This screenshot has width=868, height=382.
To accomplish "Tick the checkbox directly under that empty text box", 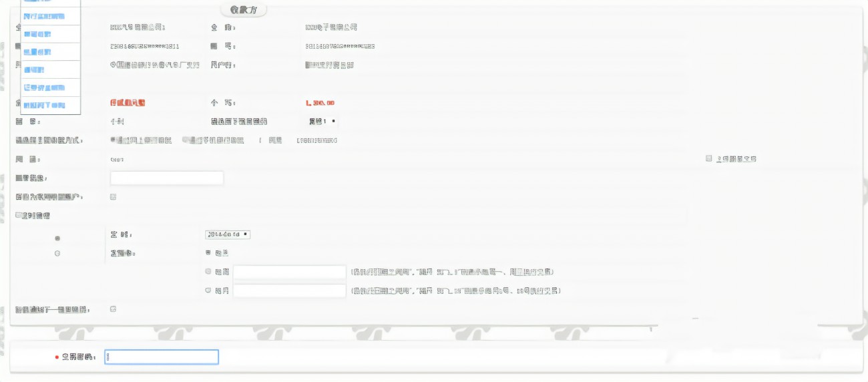I will 114,197.
